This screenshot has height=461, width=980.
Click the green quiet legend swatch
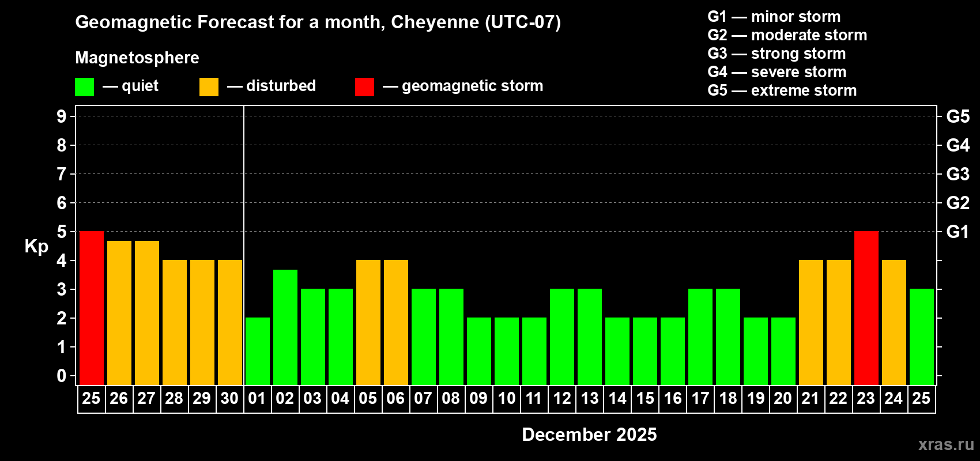coord(84,87)
